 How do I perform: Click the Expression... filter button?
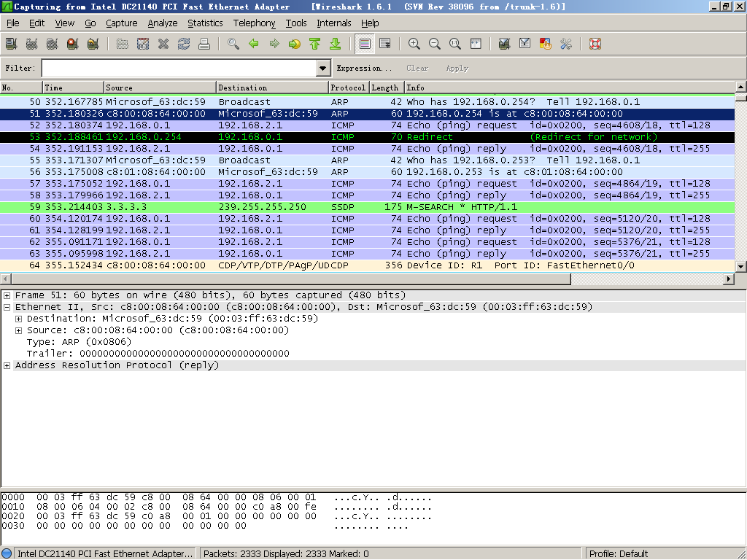365,68
